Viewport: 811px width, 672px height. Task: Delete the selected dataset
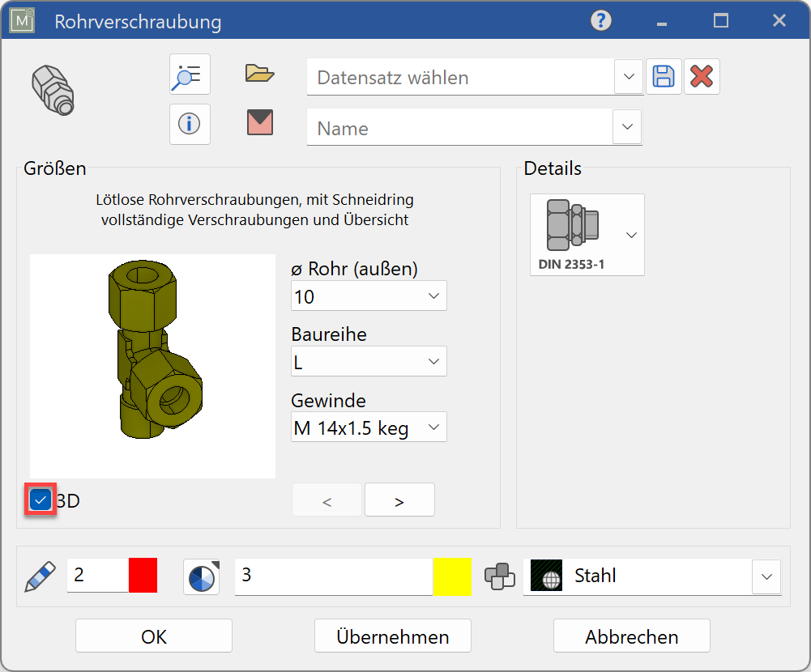pyautogui.click(x=701, y=76)
